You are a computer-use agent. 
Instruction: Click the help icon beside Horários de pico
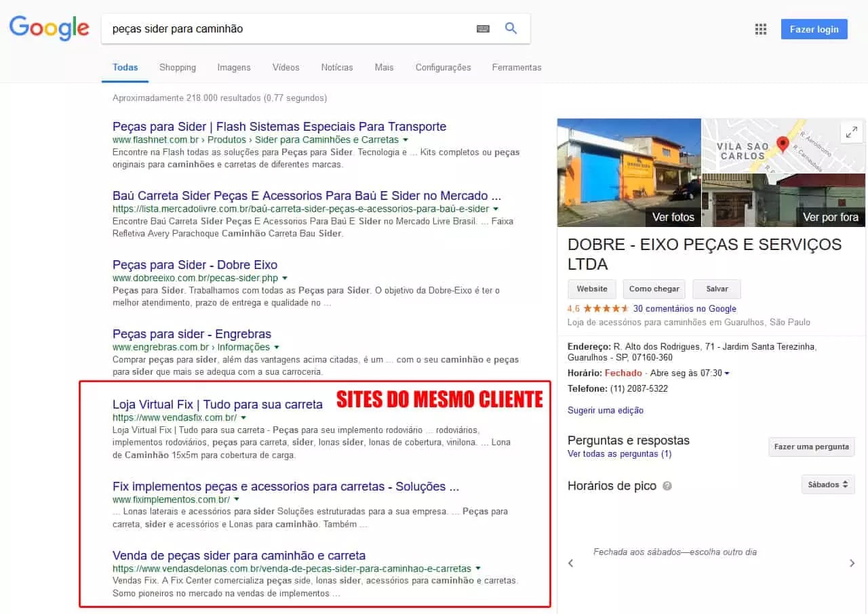click(x=667, y=486)
